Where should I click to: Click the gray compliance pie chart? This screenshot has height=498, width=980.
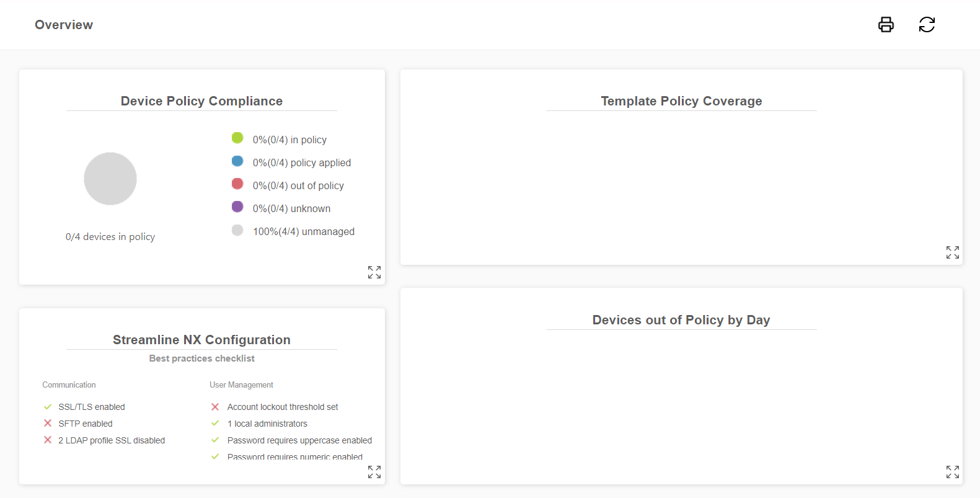pyautogui.click(x=110, y=179)
